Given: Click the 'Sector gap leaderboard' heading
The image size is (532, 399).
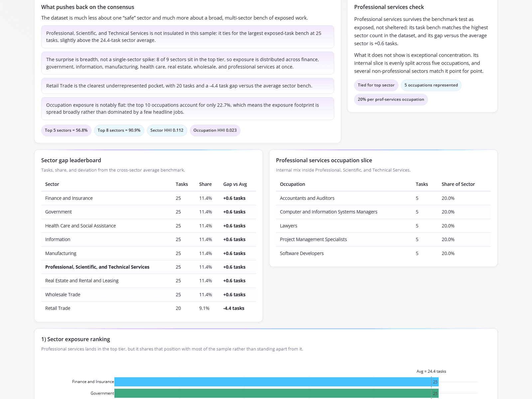Looking at the screenshot, I should pos(71,160).
